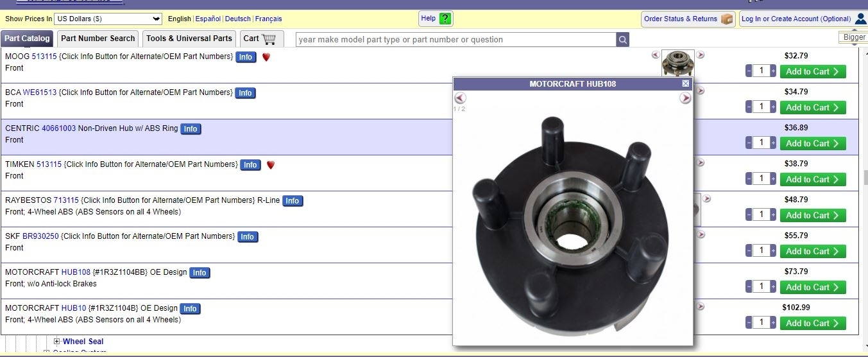Click Info button on the SKF BR930250 row
This screenshot has height=357, width=868.
click(248, 237)
